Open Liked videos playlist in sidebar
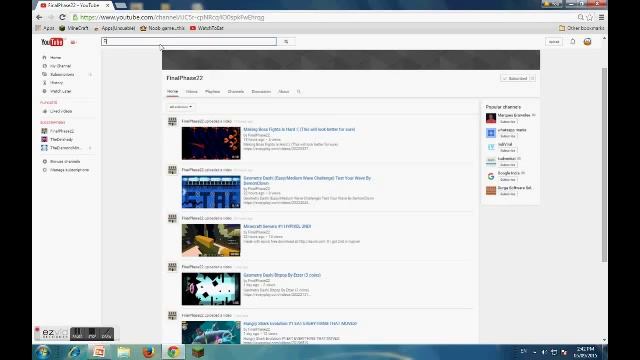The width and height of the screenshot is (640, 360). point(61,111)
